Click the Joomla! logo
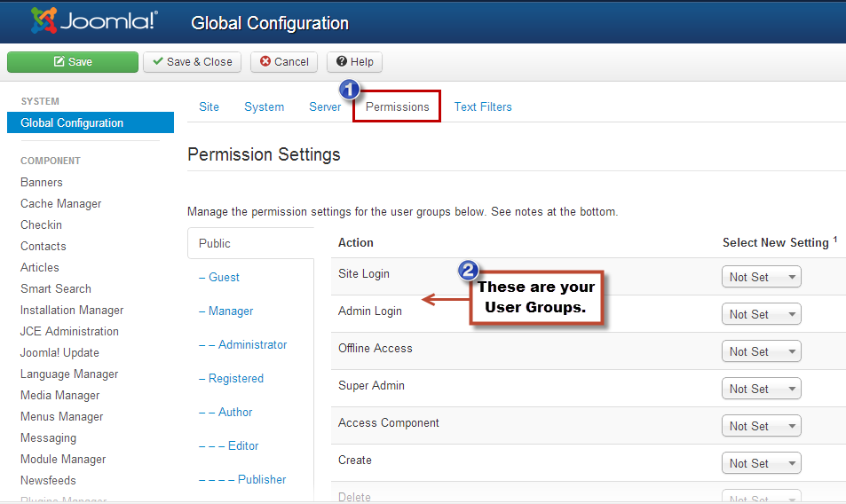This screenshot has width=846, height=504. tap(94, 20)
